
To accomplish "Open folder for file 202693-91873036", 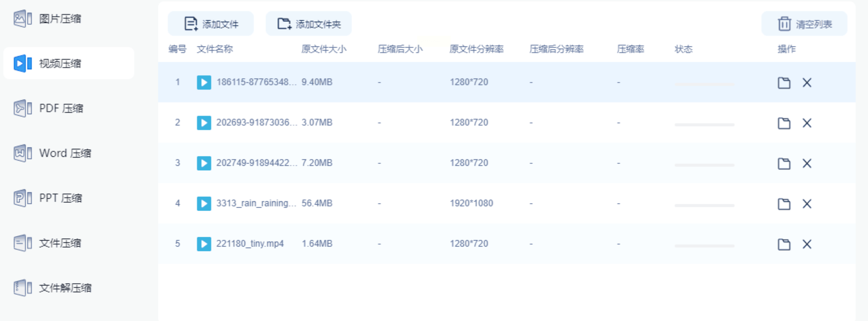I will [x=784, y=123].
